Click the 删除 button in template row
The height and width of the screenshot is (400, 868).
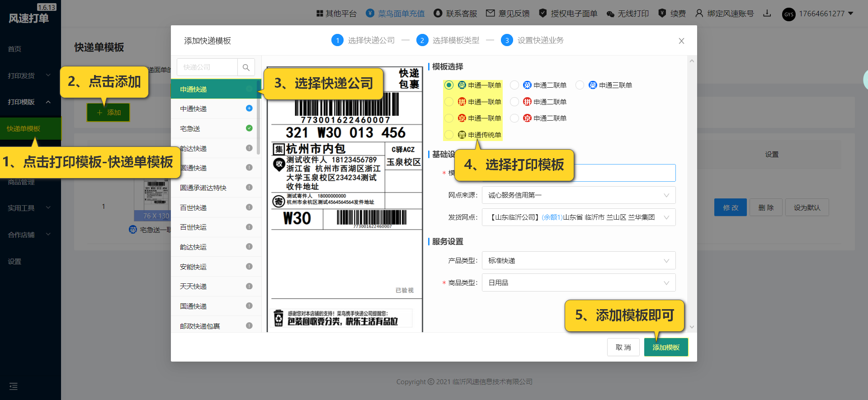coord(766,207)
